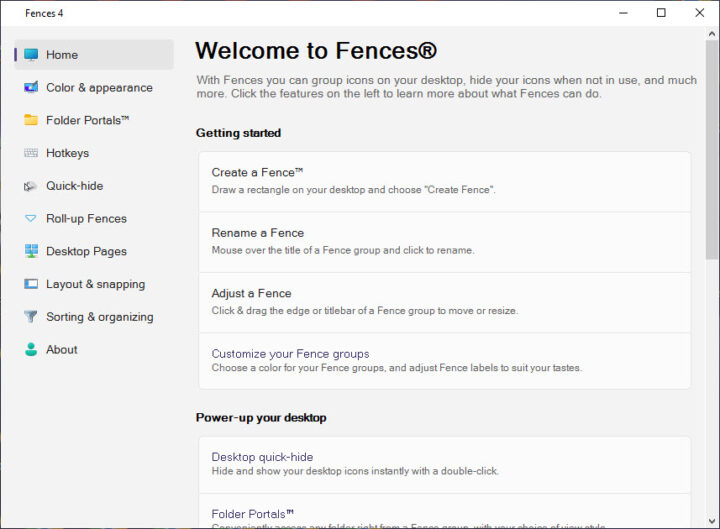Click the Desktop Pages icon

click(31, 251)
